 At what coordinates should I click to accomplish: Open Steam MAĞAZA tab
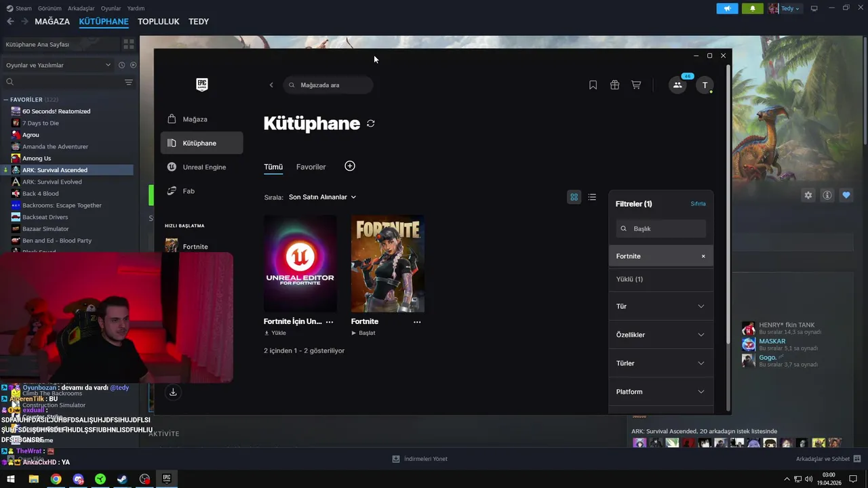[52, 22]
